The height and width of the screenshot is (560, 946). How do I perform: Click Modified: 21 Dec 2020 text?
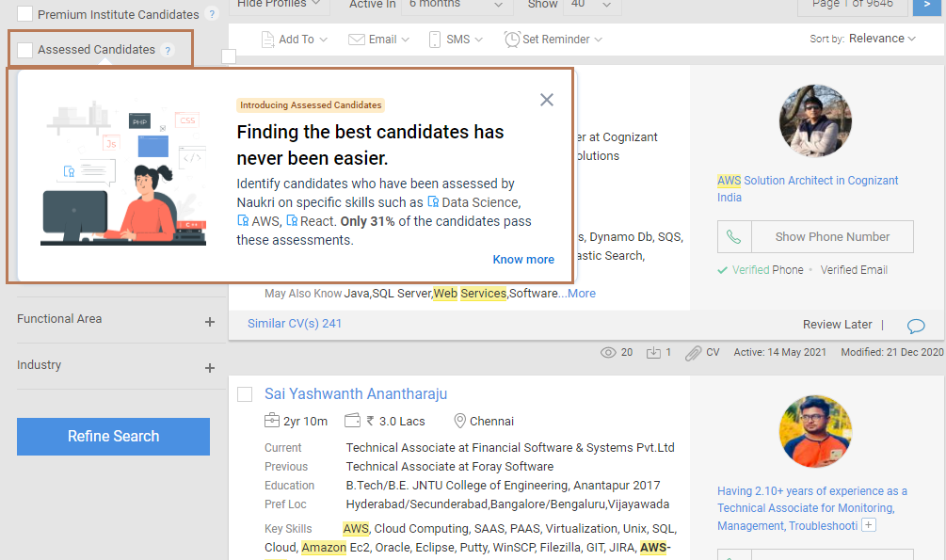coord(891,352)
